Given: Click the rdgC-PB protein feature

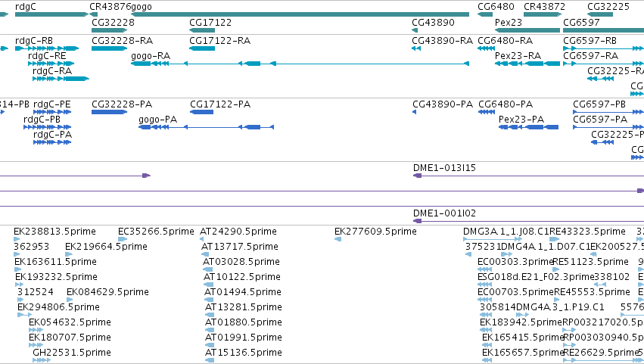Looking at the screenshot, I should coord(47,127).
